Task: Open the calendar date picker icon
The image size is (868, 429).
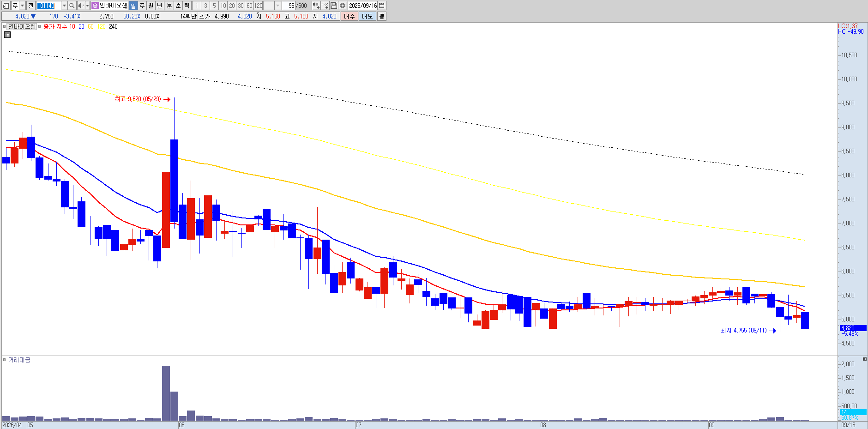Action: coord(382,6)
